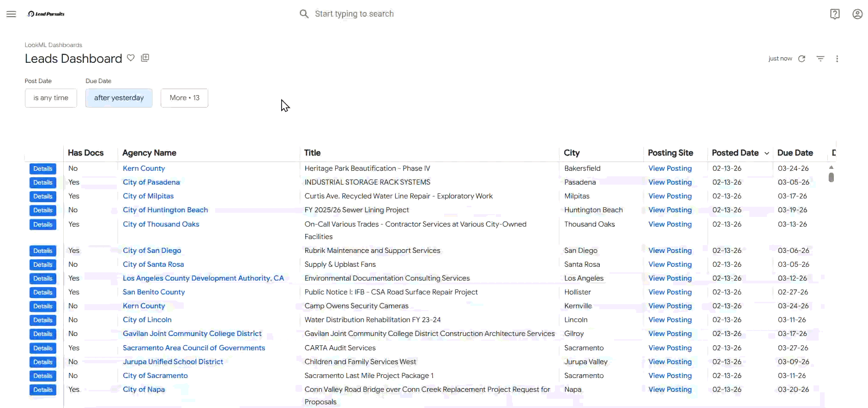Screen dimensions: 868x408
Task: Select title 'INDUSTRIAL STORAGE RACK SYSTEMS'
Action: click(368, 182)
